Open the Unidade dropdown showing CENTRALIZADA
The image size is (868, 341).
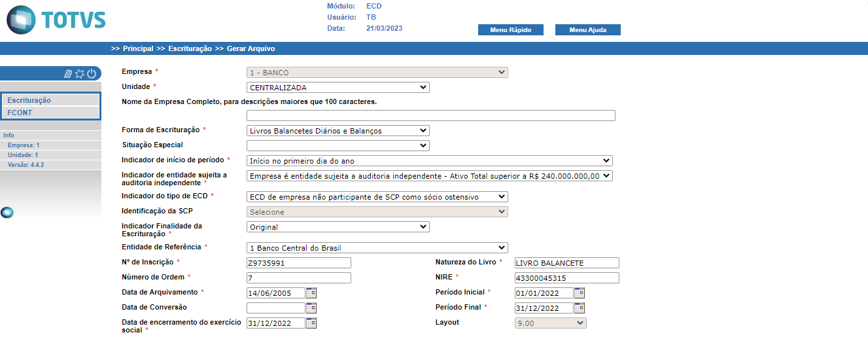(338, 87)
